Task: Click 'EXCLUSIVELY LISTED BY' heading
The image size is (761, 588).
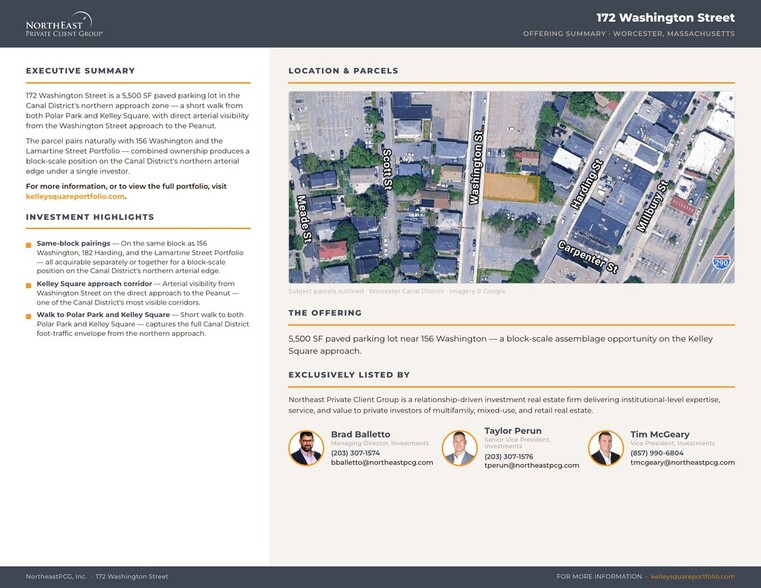Action: [349, 375]
